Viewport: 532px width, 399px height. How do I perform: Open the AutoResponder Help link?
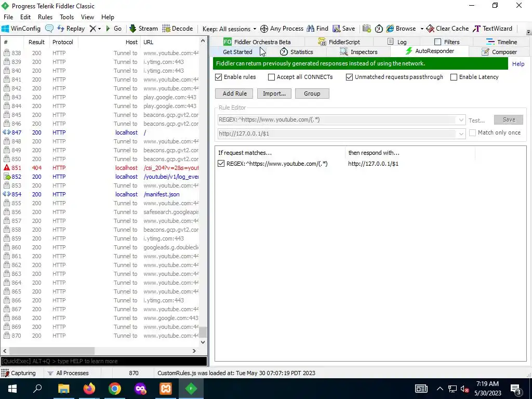(x=518, y=64)
